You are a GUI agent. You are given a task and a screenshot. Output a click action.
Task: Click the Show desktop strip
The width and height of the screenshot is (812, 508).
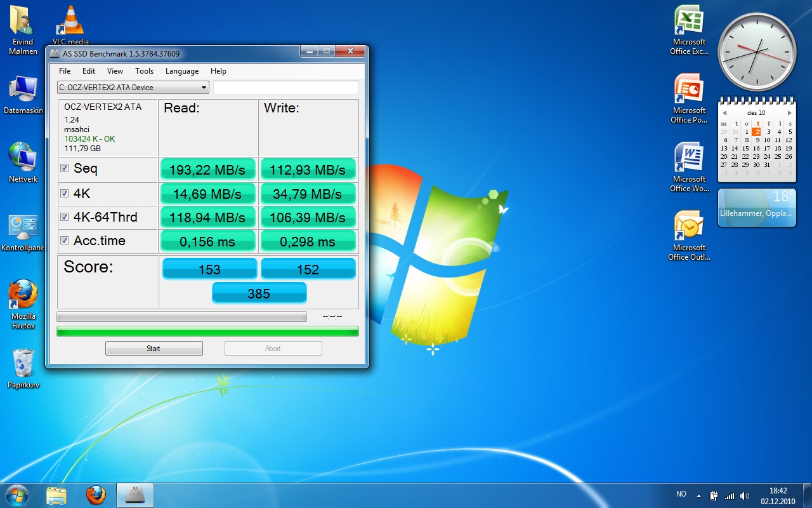click(x=808, y=495)
